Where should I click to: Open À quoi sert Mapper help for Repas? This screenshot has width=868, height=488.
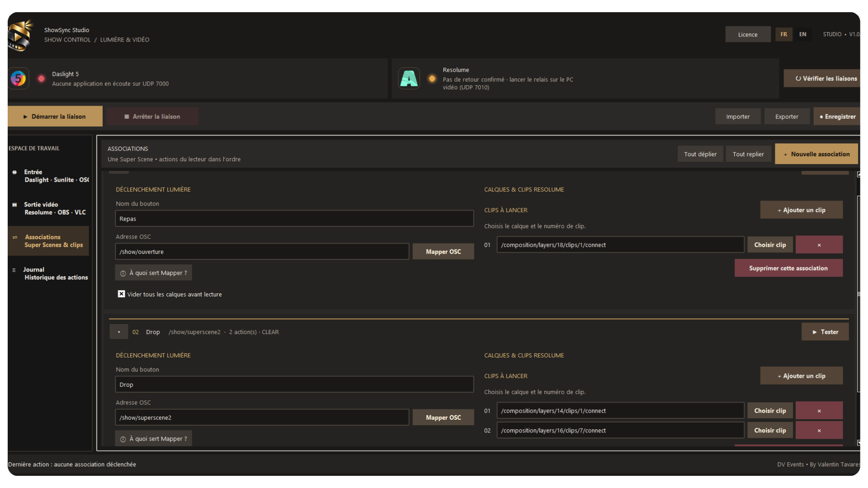coord(153,273)
